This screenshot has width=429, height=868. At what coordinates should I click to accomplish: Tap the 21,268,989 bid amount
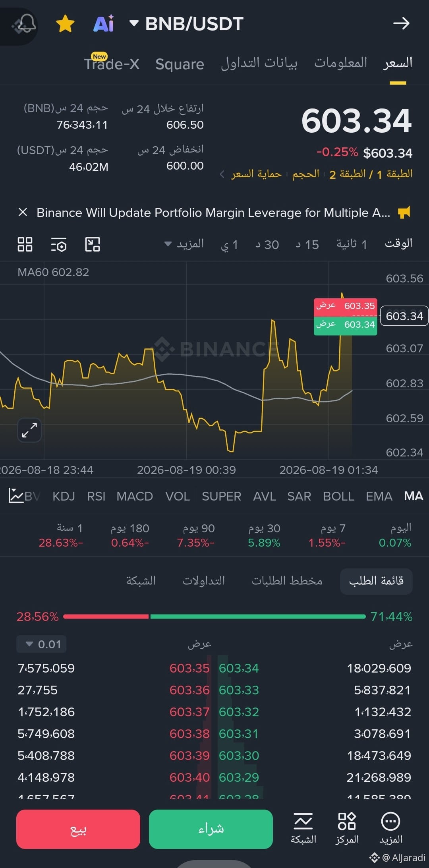point(379,777)
